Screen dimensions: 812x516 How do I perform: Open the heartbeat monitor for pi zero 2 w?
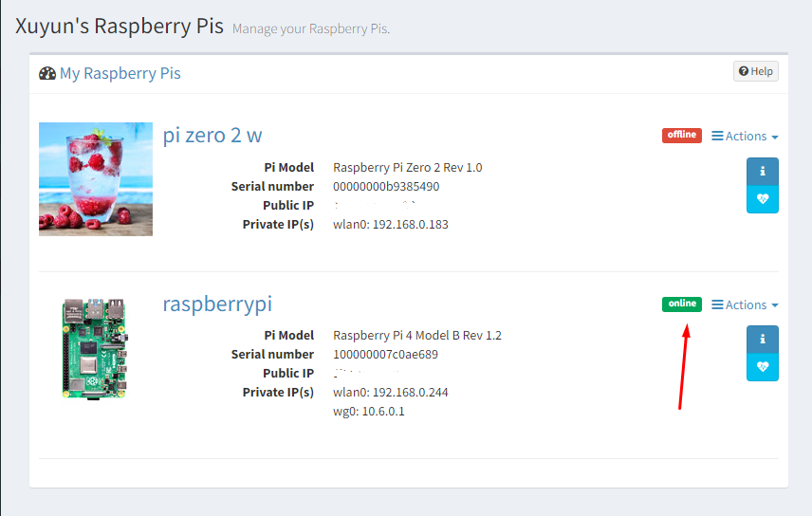tap(763, 199)
